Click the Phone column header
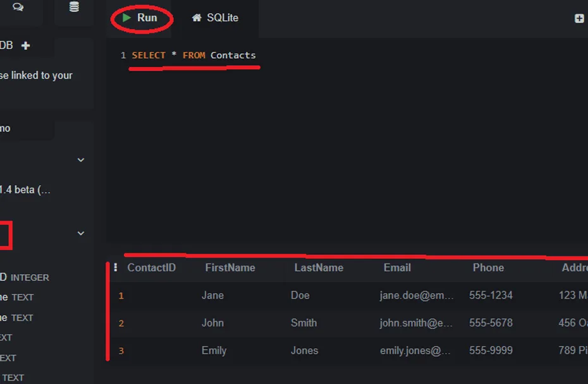 point(488,268)
